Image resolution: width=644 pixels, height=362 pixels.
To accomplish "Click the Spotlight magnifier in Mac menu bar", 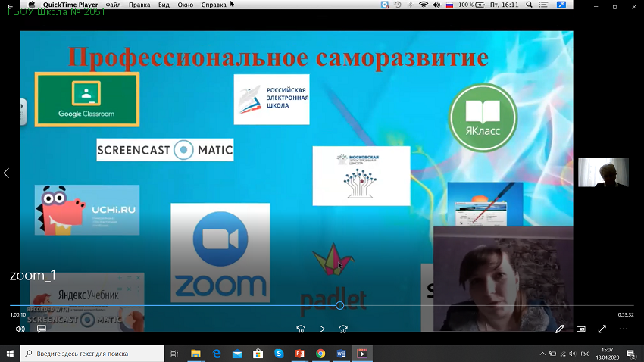I will coord(529,5).
